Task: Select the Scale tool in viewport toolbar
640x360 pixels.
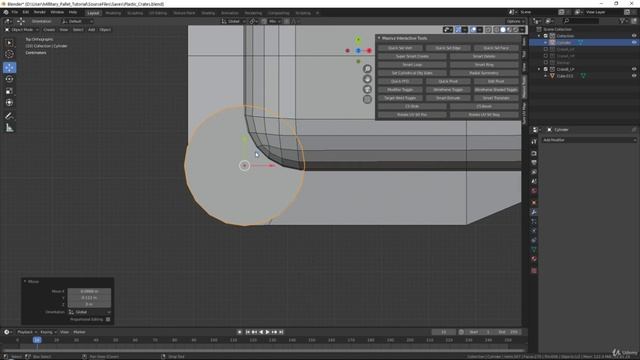Action: click(x=9, y=91)
